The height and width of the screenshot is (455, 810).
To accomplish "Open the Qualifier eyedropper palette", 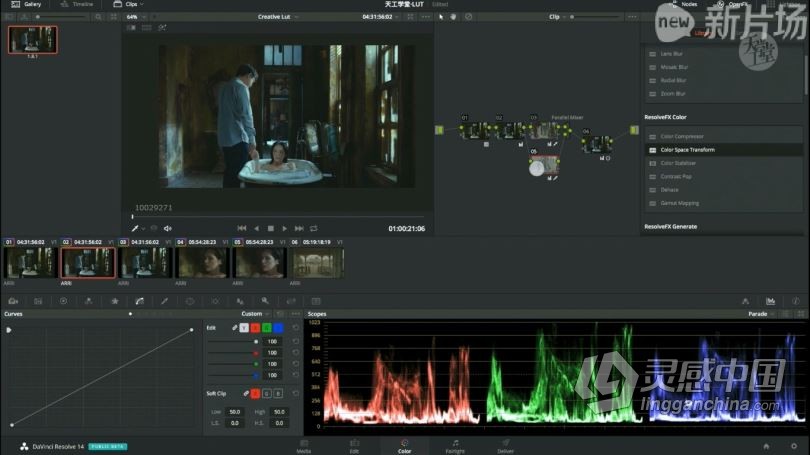I will tap(164, 301).
